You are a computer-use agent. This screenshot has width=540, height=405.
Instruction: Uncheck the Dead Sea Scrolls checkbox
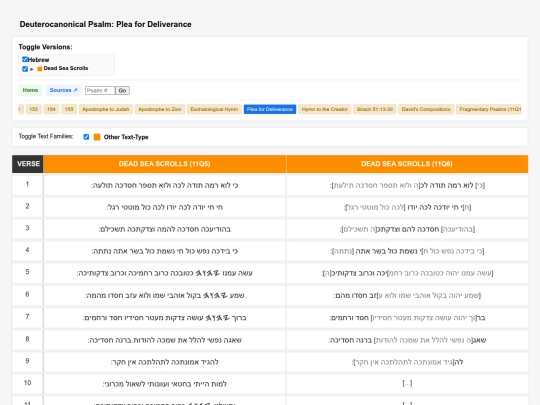[25, 69]
